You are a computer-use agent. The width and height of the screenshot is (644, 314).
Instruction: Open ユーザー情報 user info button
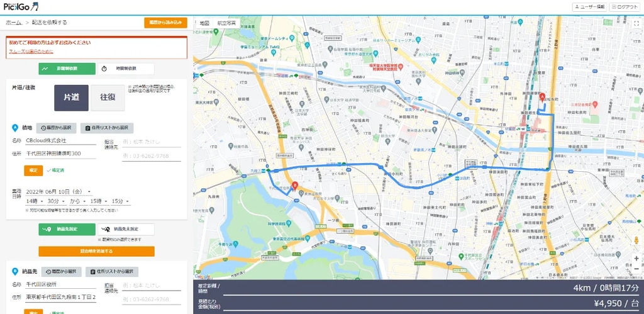pyautogui.click(x=590, y=7)
